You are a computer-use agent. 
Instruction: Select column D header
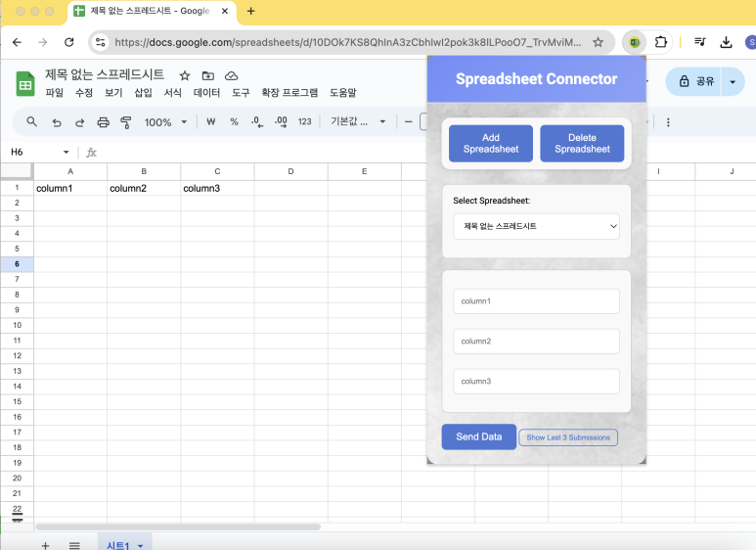(290, 171)
